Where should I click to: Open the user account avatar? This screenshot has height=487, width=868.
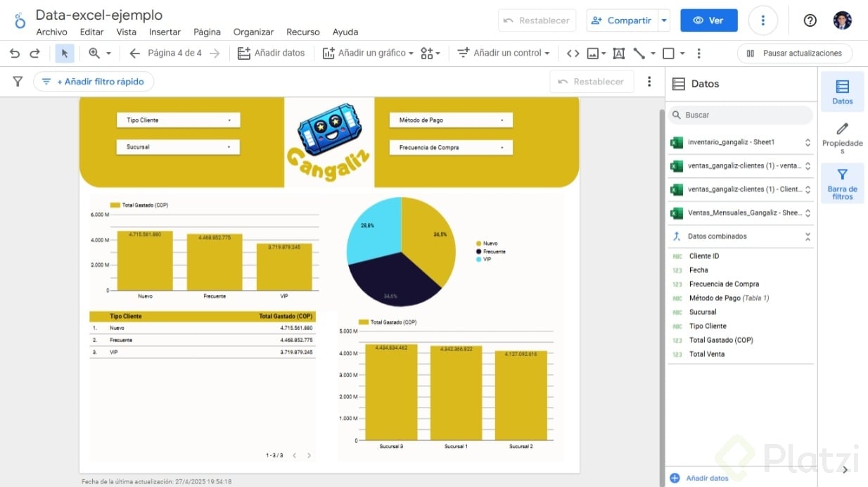[x=842, y=20]
